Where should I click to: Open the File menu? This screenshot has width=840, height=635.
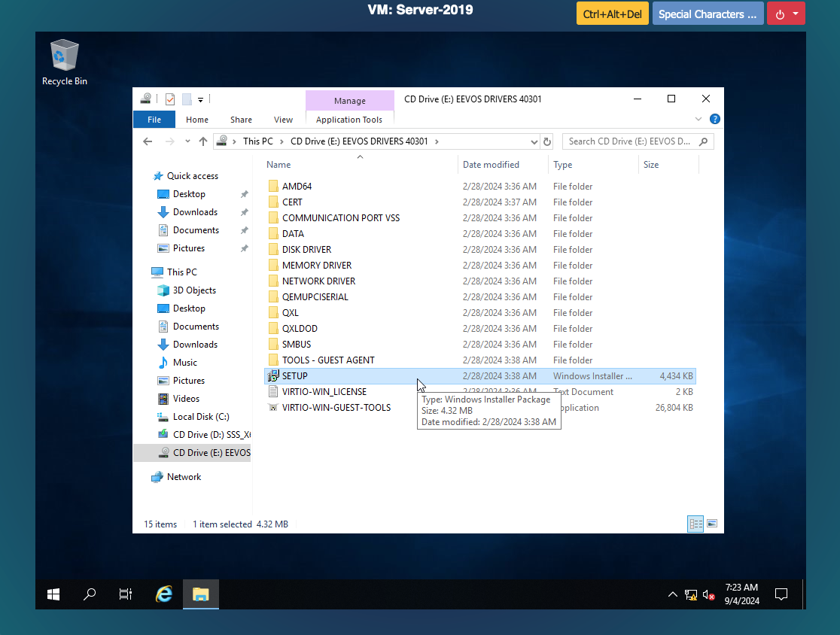(x=154, y=120)
